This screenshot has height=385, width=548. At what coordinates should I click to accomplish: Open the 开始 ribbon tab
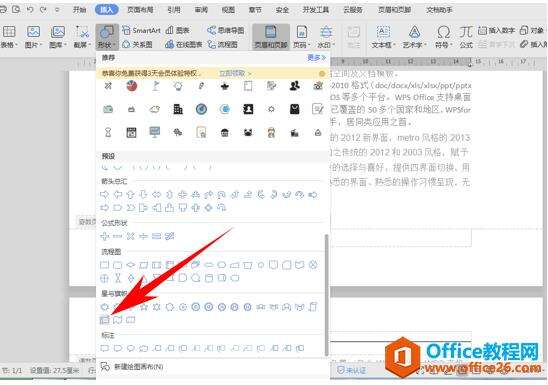(79, 10)
